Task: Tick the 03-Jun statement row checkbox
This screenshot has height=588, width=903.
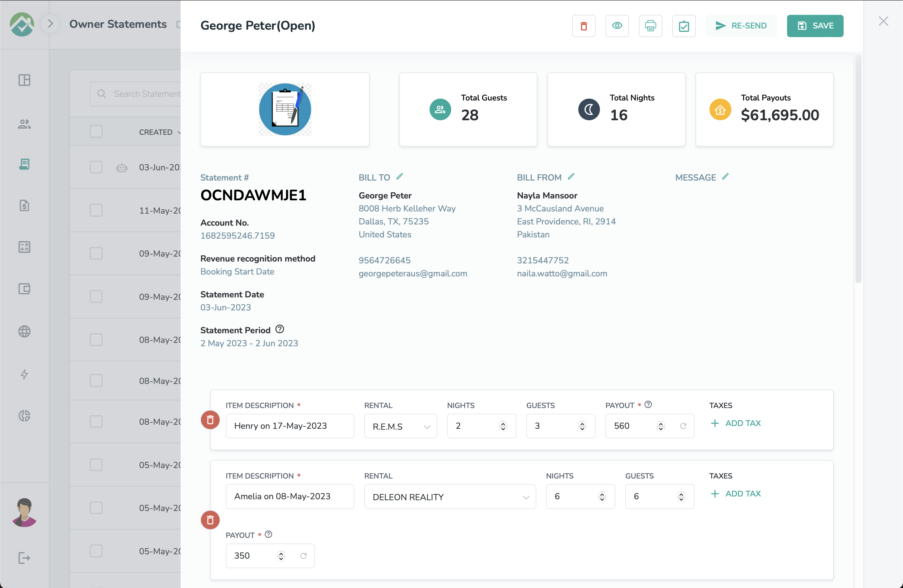Action: coord(96,167)
